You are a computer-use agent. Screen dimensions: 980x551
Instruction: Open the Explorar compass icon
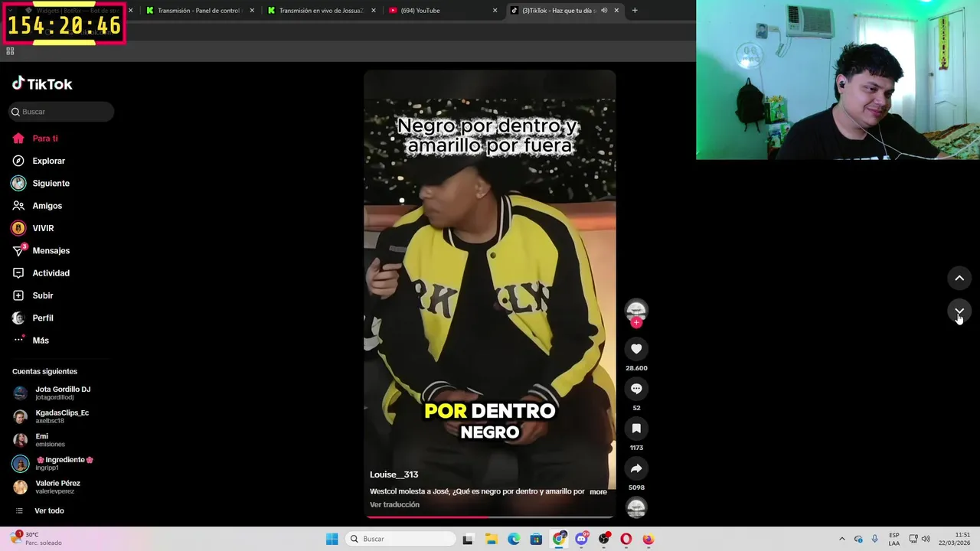coord(18,161)
